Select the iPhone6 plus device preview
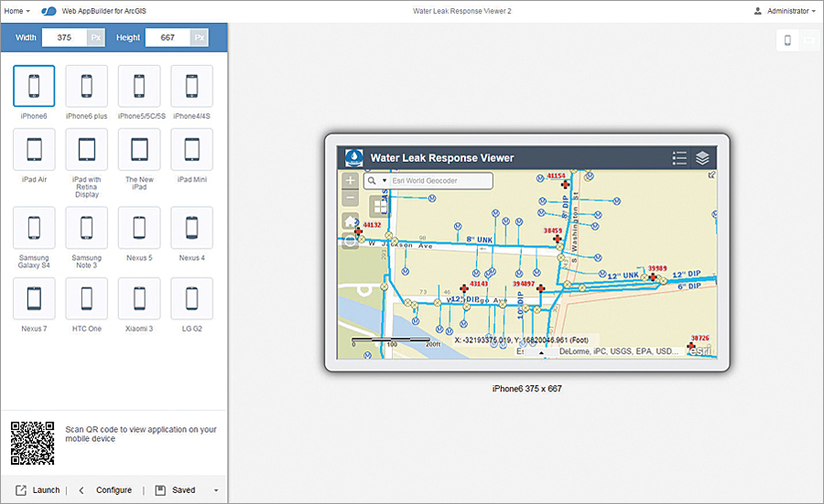The image size is (824, 504). click(87, 86)
